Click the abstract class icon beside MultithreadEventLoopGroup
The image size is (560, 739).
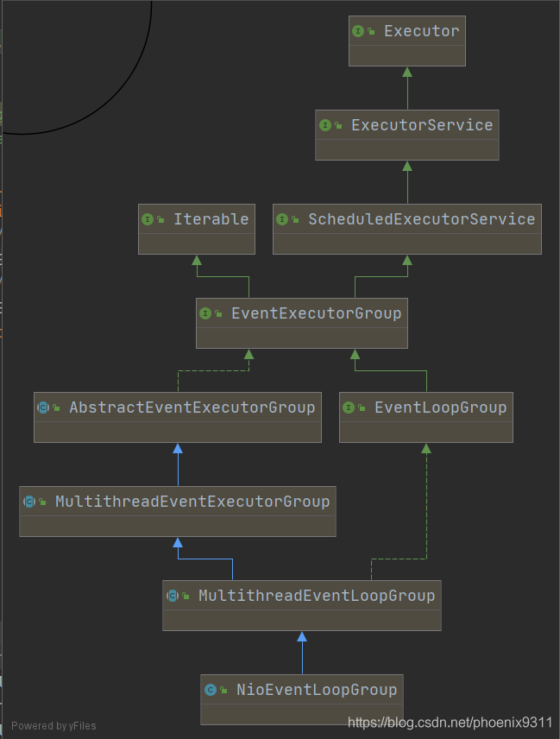[x=173, y=596]
